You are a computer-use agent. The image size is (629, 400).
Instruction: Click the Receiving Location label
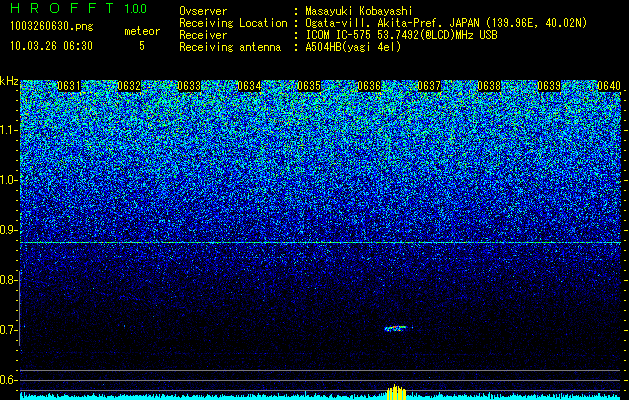(x=233, y=23)
